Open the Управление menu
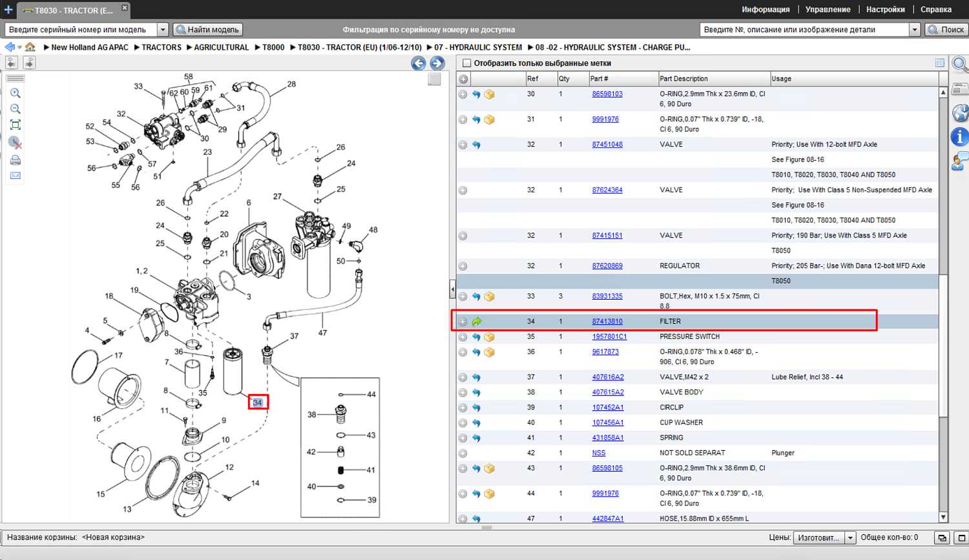 [x=828, y=10]
